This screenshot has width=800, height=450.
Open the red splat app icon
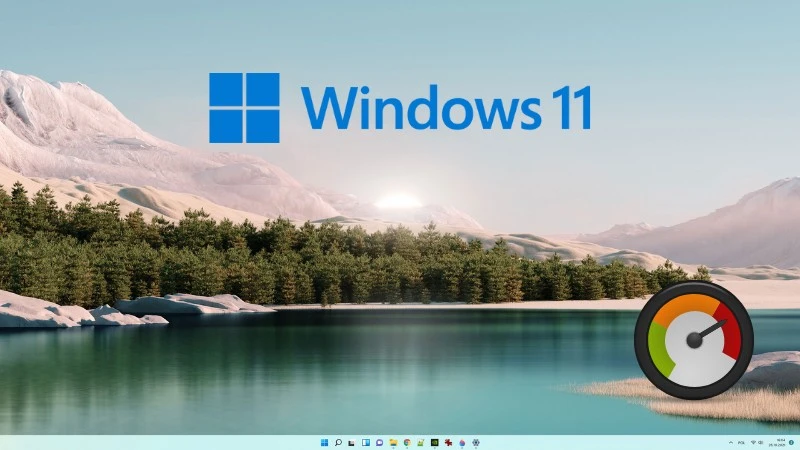tap(448, 442)
